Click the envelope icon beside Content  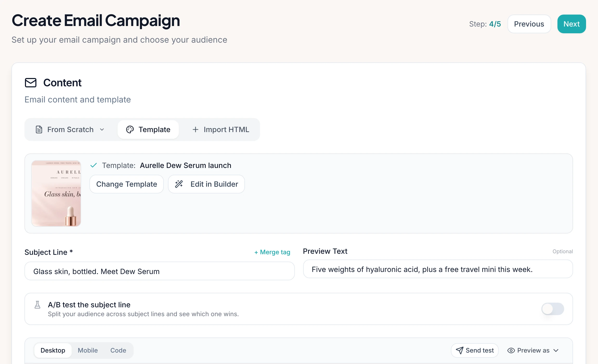point(31,83)
